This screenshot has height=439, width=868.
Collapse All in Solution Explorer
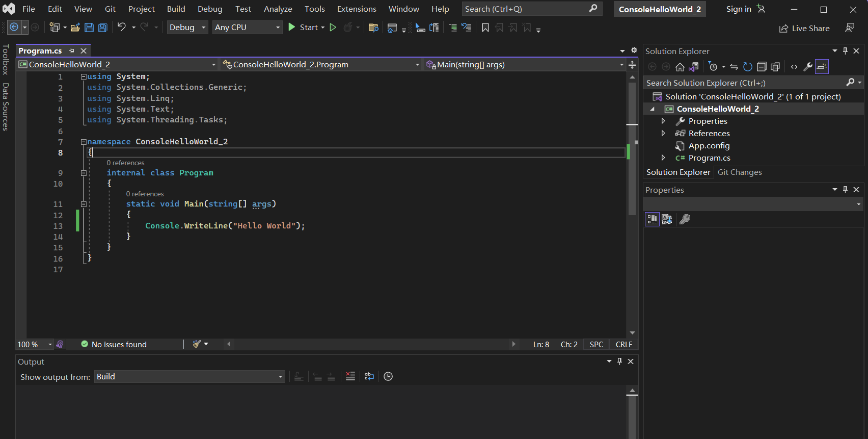[x=762, y=67]
